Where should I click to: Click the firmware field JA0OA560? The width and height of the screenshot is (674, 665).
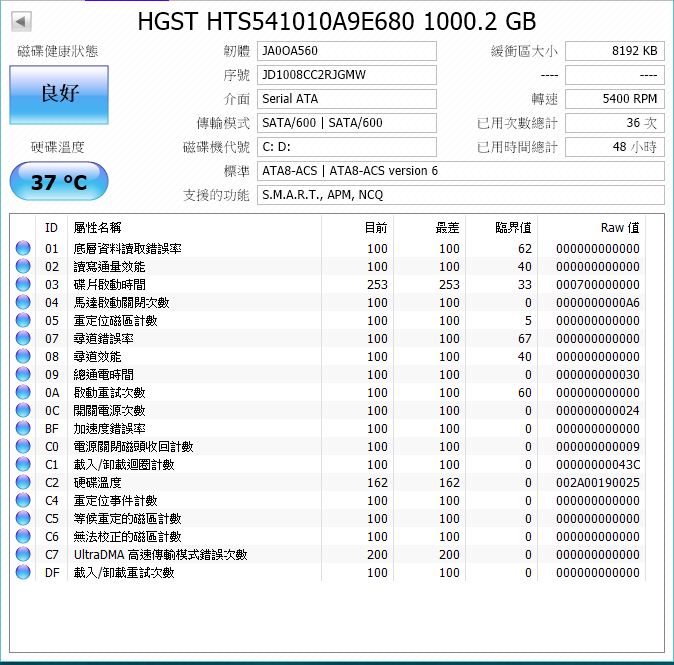[347, 51]
